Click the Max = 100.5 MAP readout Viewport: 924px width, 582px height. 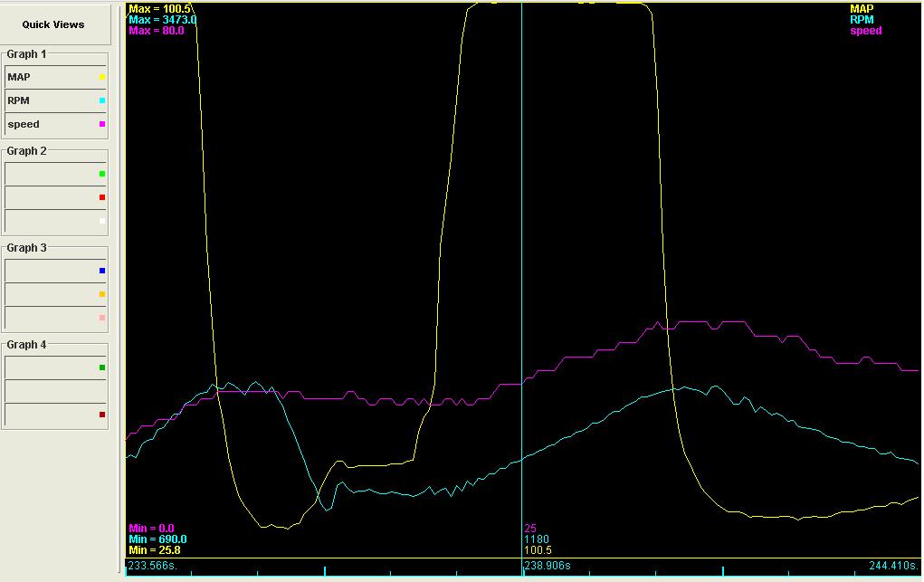159,9
